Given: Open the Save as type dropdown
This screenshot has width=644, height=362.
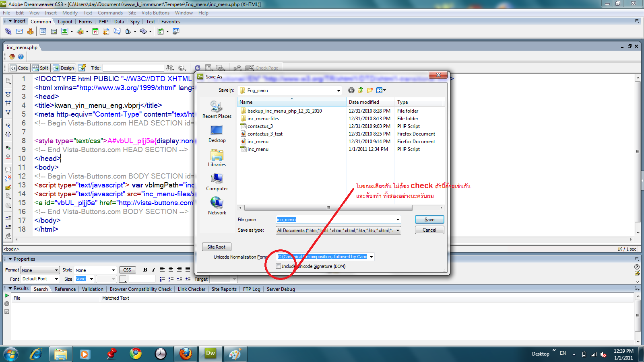Looking at the screenshot, I should pos(398,230).
